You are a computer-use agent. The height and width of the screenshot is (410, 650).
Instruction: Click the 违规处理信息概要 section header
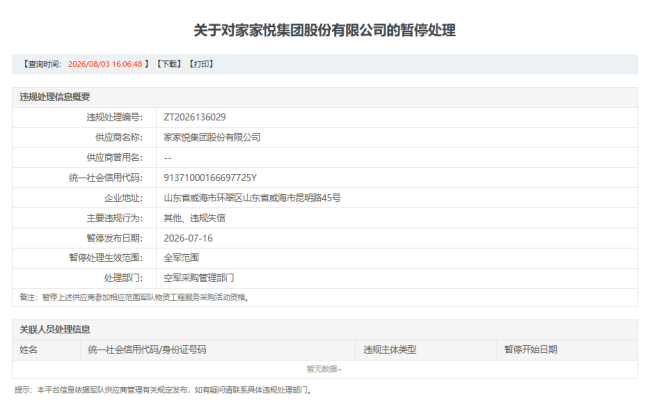click(x=55, y=97)
